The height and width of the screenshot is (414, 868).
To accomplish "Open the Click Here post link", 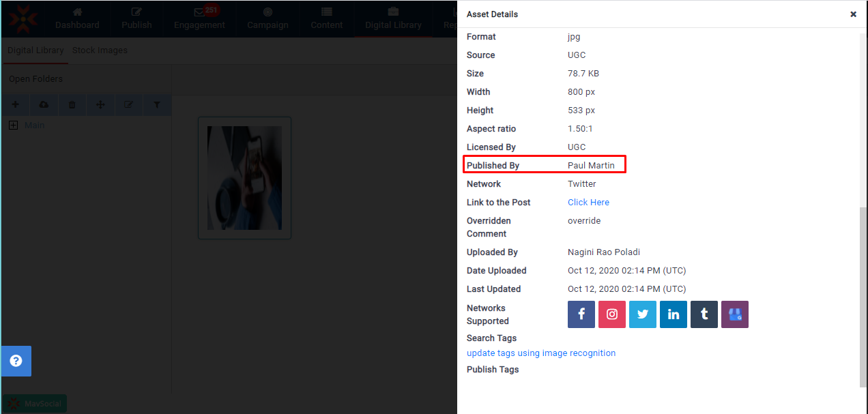I will point(588,203).
